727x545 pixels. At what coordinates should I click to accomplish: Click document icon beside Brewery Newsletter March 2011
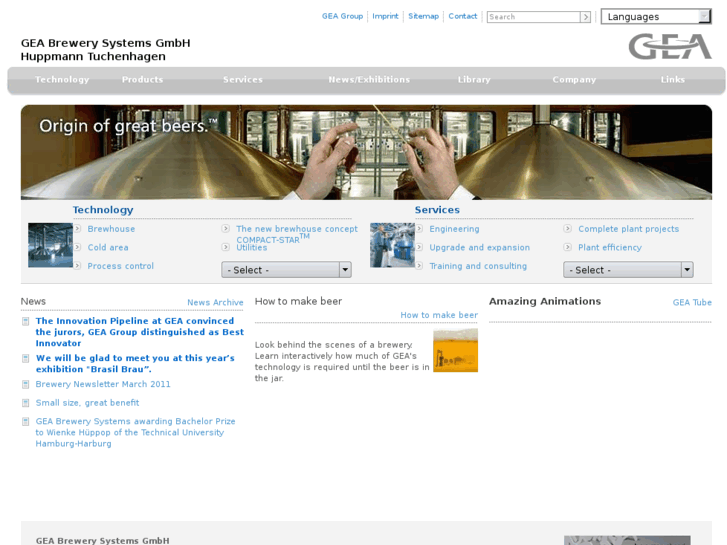click(x=26, y=384)
